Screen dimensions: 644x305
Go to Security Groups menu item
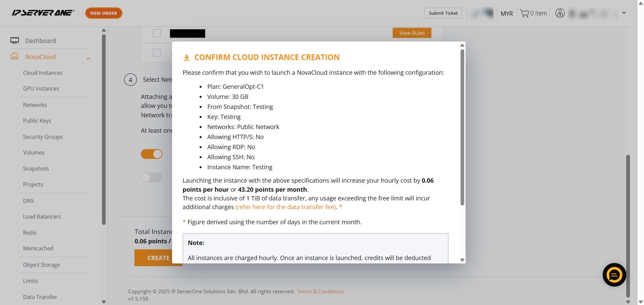(43, 137)
